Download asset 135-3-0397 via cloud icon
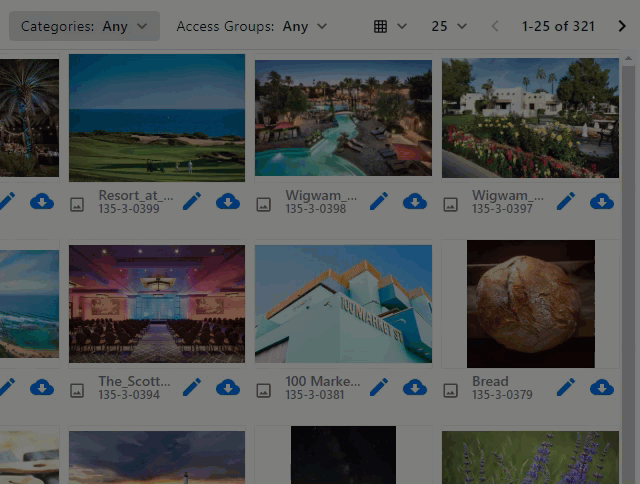 tap(602, 201)
